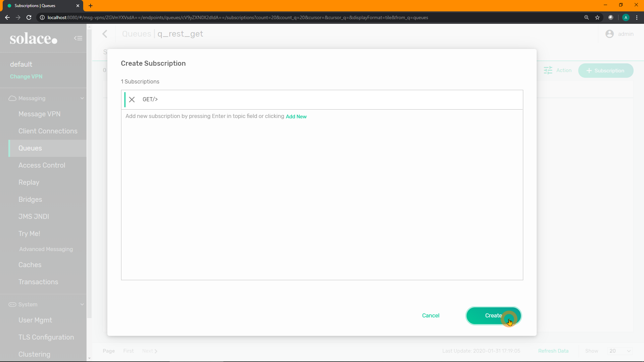The height and width of the screenshot is (362, 644).
Task: Click the admin user avatar icon
Action: click(x=609, y=34)
